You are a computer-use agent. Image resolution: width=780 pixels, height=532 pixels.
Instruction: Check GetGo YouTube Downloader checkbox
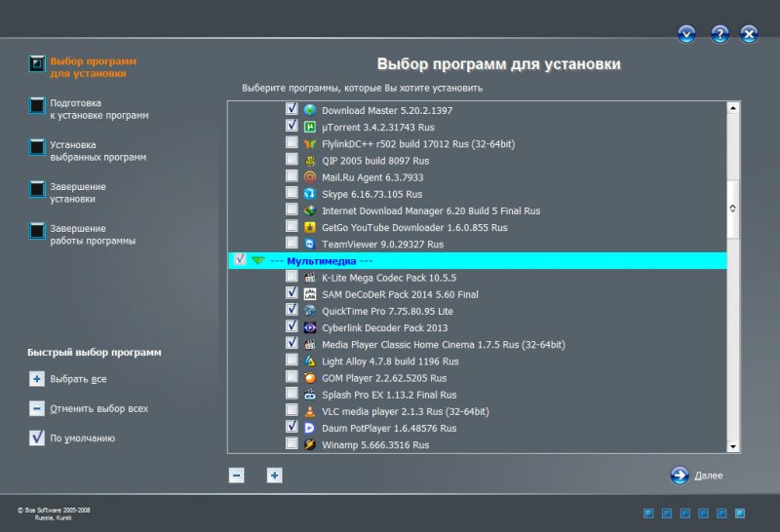click(292, 226)
